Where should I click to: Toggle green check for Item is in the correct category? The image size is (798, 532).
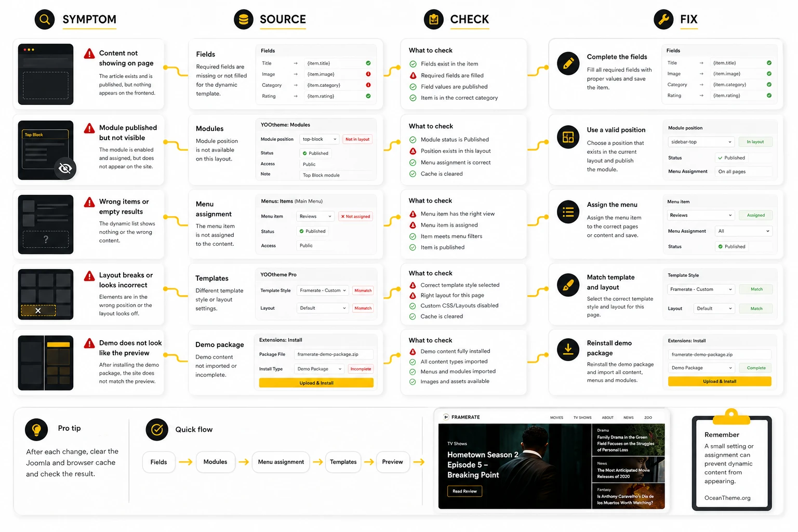[x=413, y=98]
